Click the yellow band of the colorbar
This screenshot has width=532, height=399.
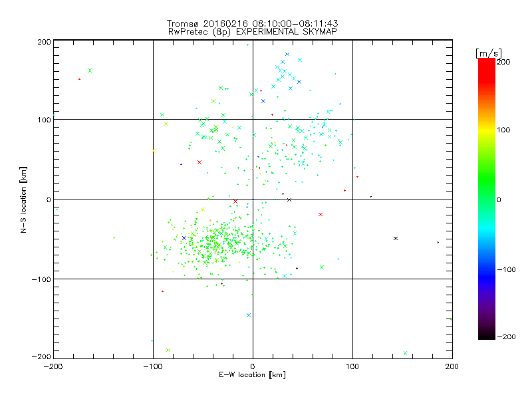click(487, 131)
